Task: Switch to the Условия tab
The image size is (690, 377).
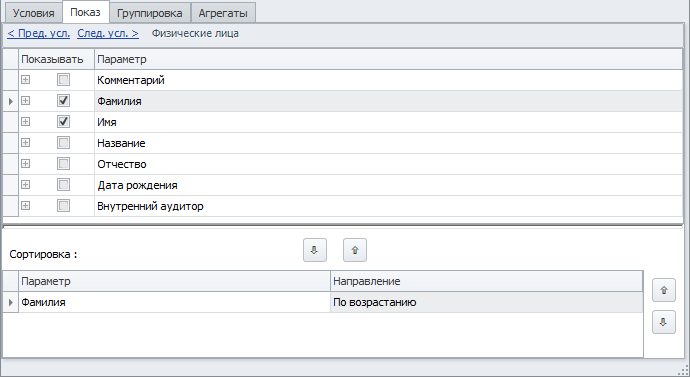Action: click(33, 13)
